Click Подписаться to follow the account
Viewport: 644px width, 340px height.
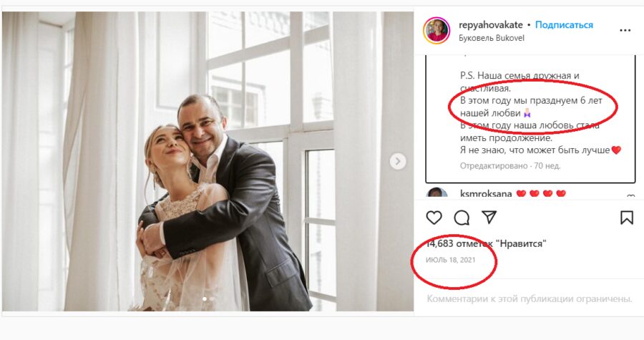(564, 24)
